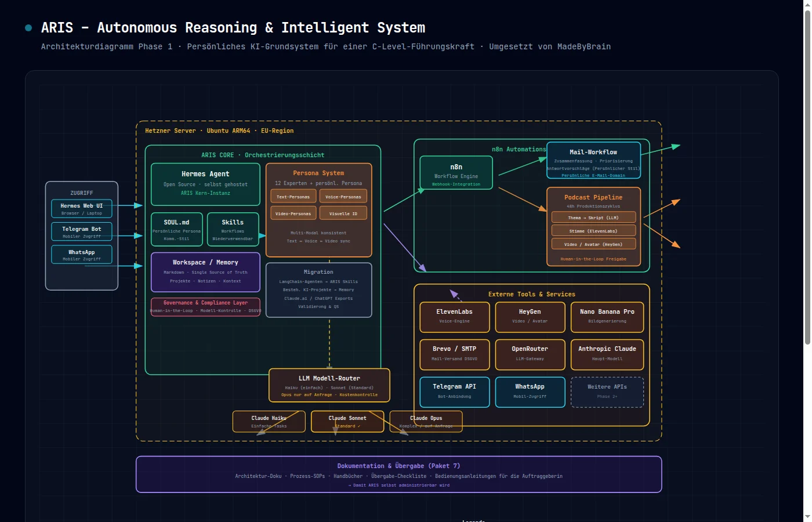812x522 pixels.
Task: Select the Claude Opus box
Action: point(426,422)
